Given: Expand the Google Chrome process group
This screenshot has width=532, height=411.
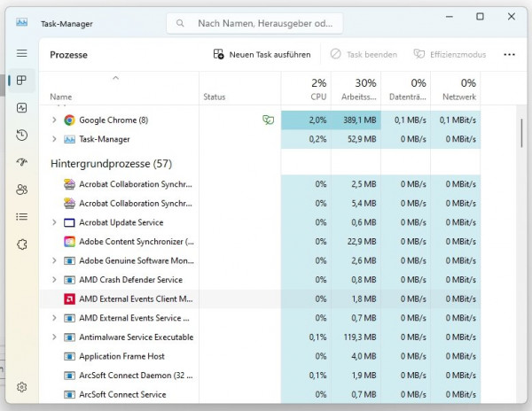Looking at the screenshot, I should click(54, 120).
